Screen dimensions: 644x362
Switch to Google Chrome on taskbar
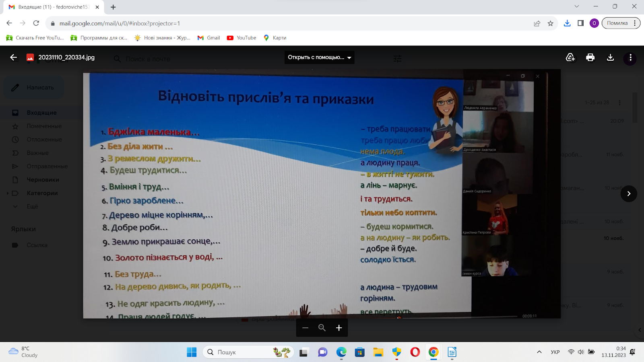(x=433, y=352)
